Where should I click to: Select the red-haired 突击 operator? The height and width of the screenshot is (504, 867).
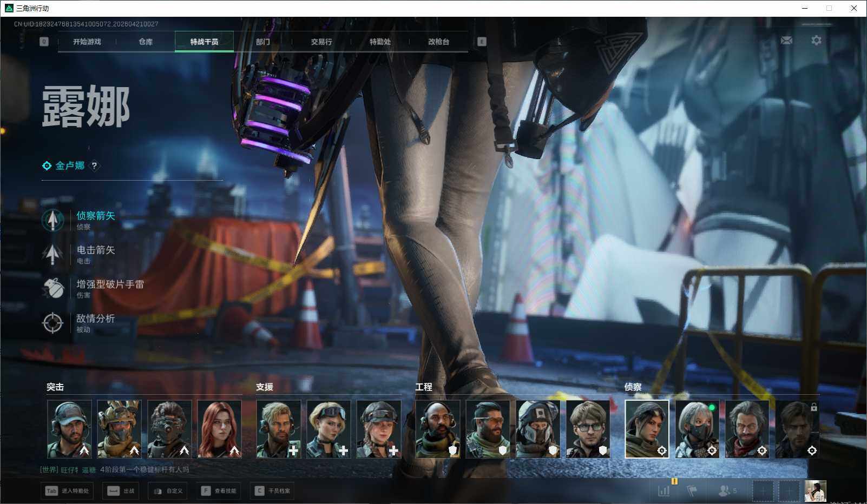click(219, 429)
